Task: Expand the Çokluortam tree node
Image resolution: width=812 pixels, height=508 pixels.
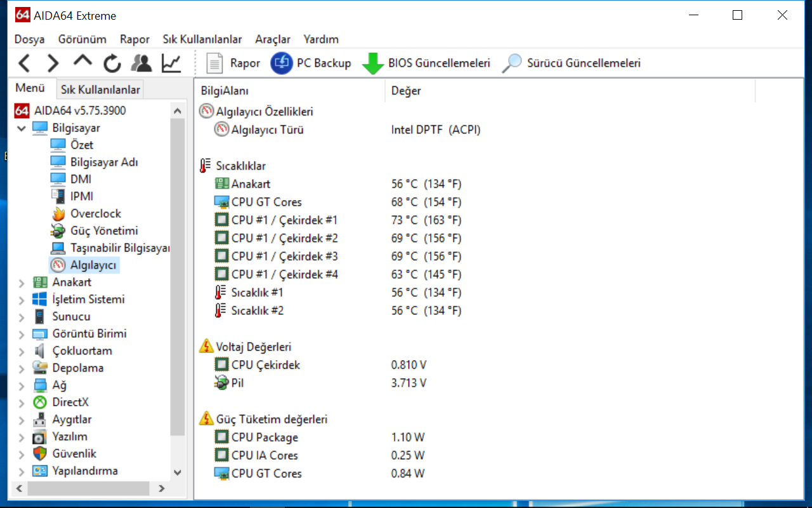Action: [x=22, y=351]
